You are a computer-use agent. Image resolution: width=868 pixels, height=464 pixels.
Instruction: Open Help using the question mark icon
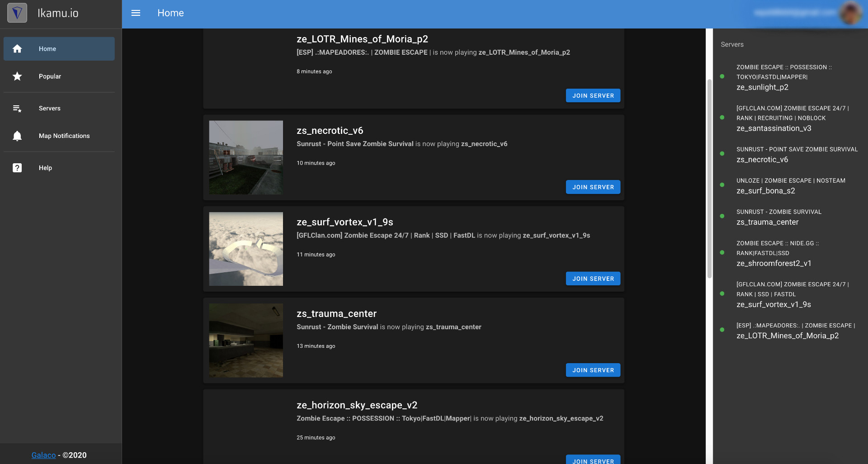(x=17, y=167)
